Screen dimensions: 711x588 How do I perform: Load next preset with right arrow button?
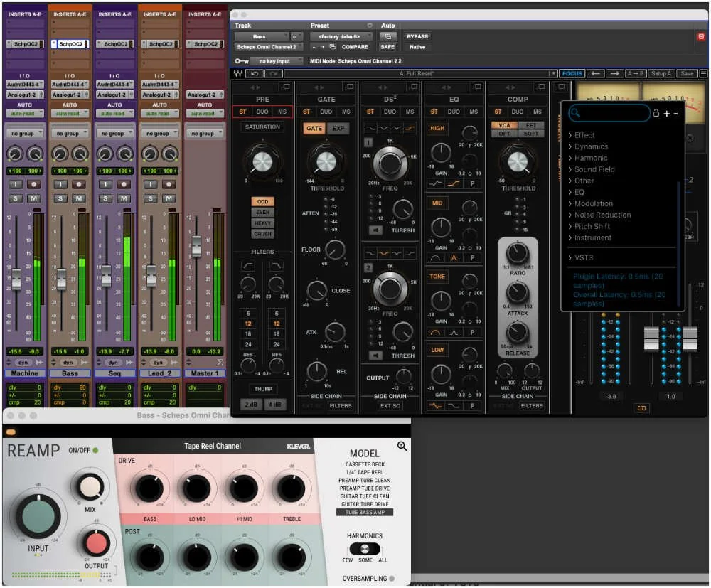pos(614,73)
